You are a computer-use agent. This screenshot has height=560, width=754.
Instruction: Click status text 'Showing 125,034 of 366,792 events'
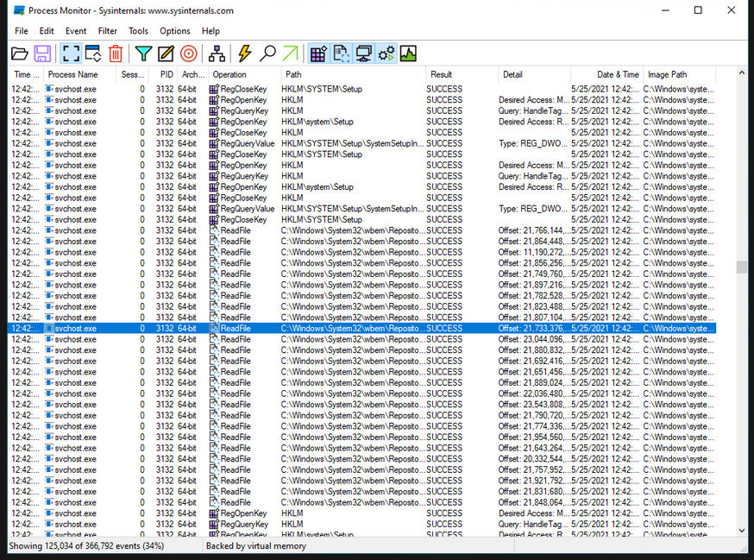pos(86,546)
